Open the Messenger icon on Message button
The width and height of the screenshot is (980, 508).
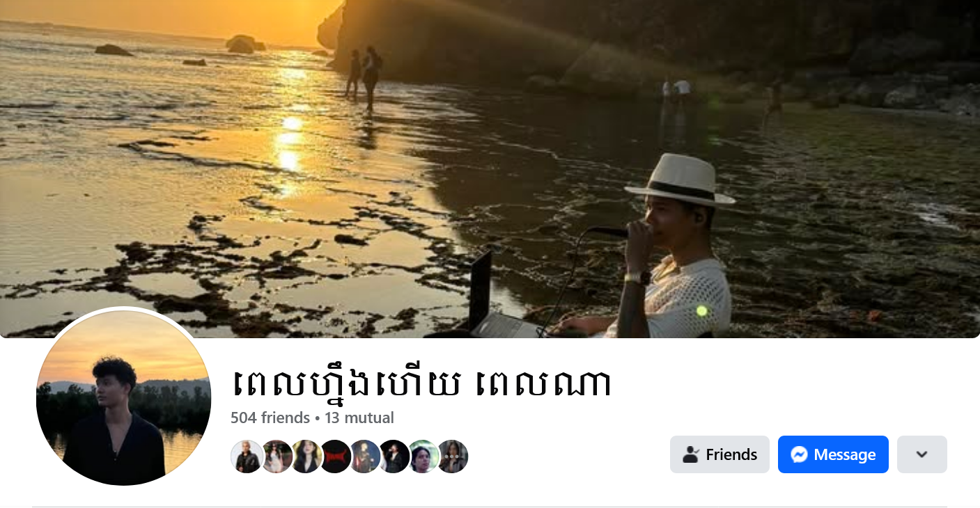[x=799, y=454]
